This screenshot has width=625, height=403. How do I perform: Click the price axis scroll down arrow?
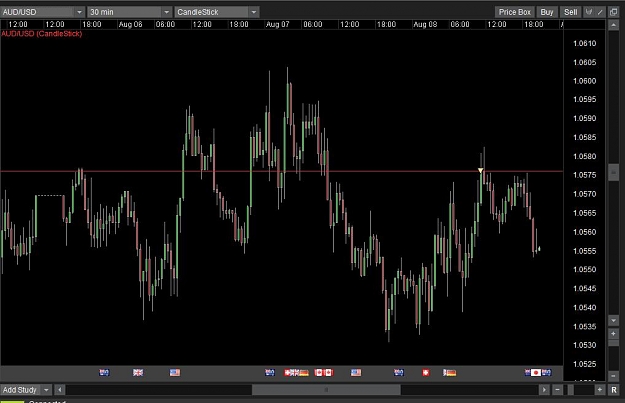click(613, 320)
